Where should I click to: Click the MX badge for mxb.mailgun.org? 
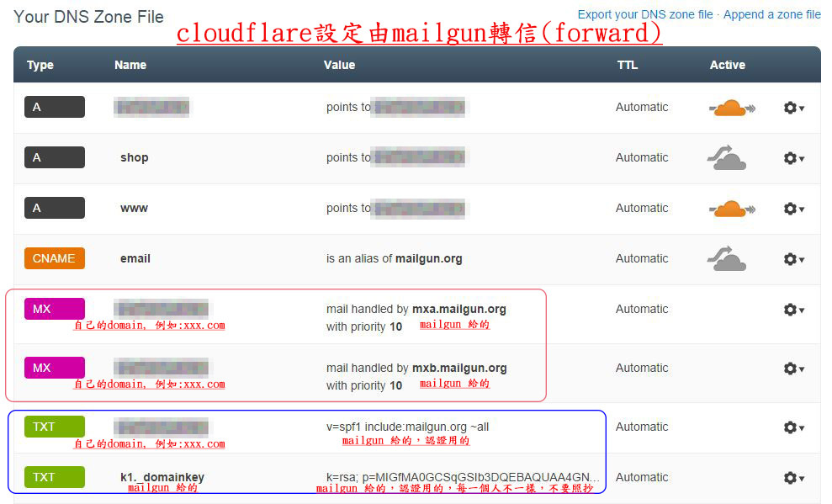tap(54, 368)
